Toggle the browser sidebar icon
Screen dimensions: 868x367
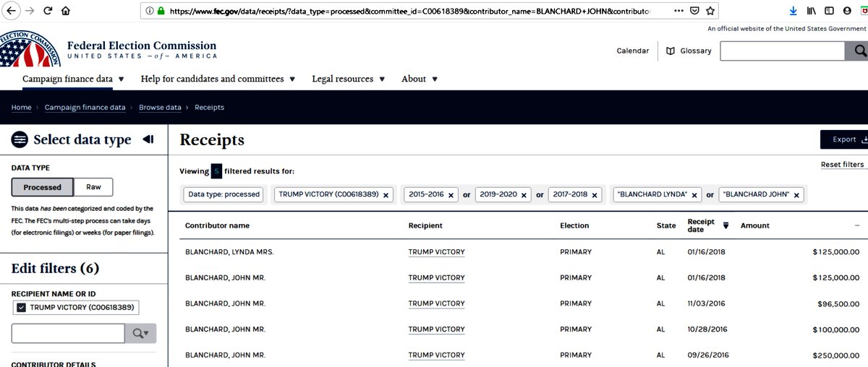(x=829, y=11)
